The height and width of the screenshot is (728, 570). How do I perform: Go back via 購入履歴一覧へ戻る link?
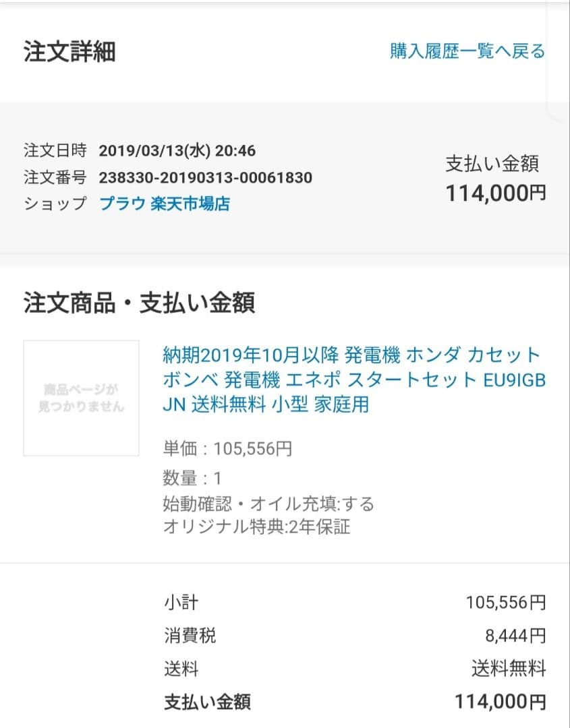coord(467,51)
